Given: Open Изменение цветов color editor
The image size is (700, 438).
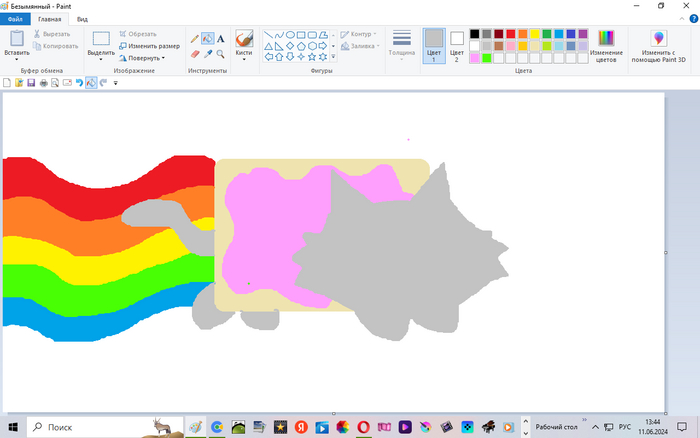Looking at the screenshot, I should (606, 45).
